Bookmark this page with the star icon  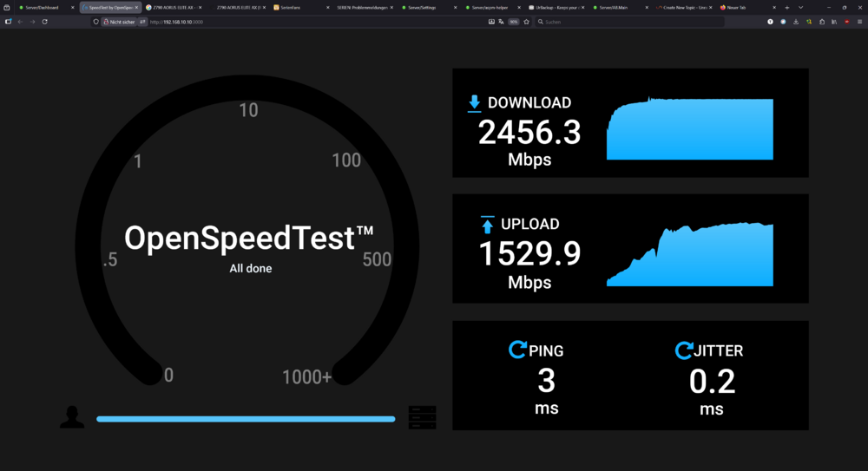tap(527, 22)
